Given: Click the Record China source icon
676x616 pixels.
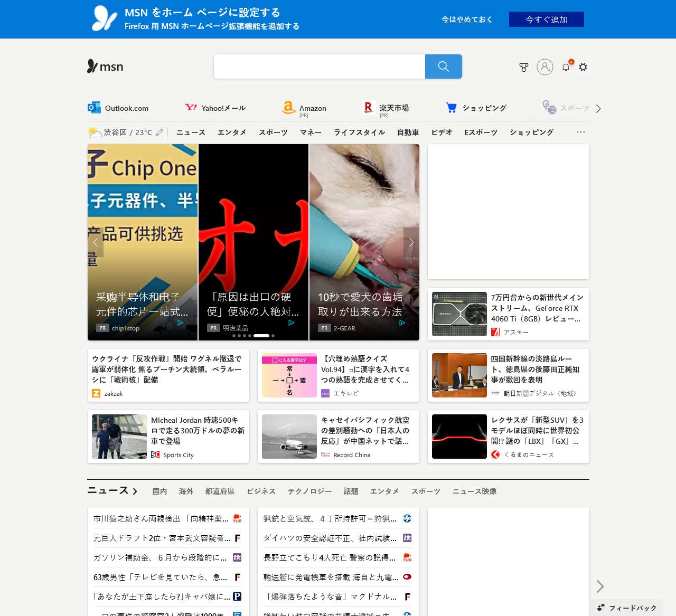Looking at the screenshot, I should (325, 454).
